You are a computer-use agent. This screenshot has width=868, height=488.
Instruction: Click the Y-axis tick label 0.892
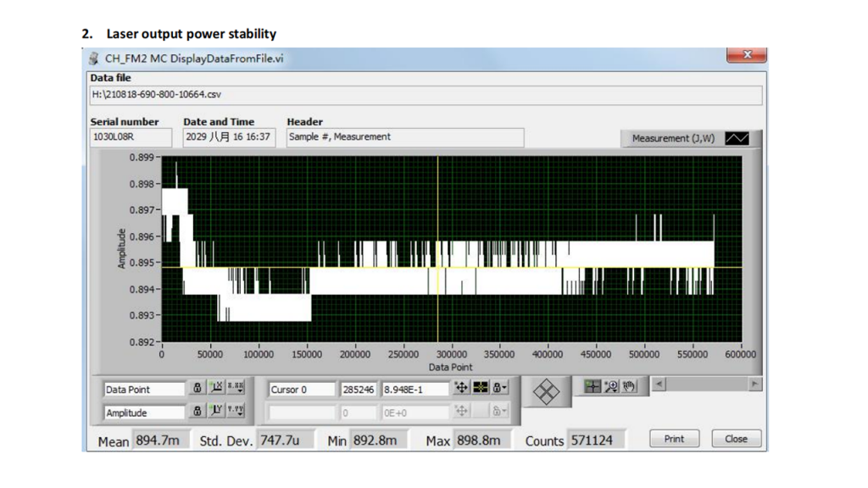[x=142, y=342]
